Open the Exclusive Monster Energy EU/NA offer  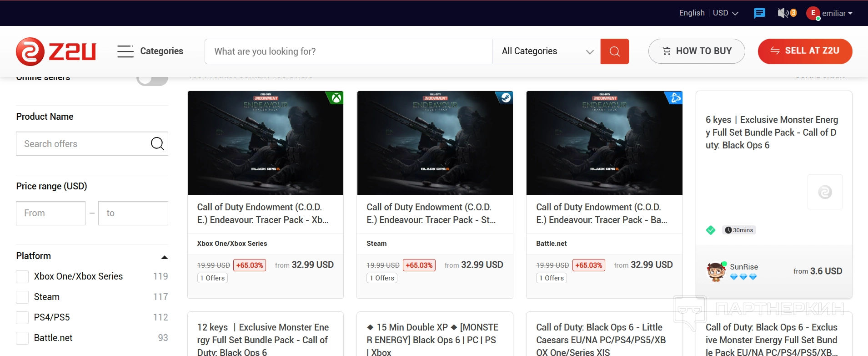[x=772, y=340]
